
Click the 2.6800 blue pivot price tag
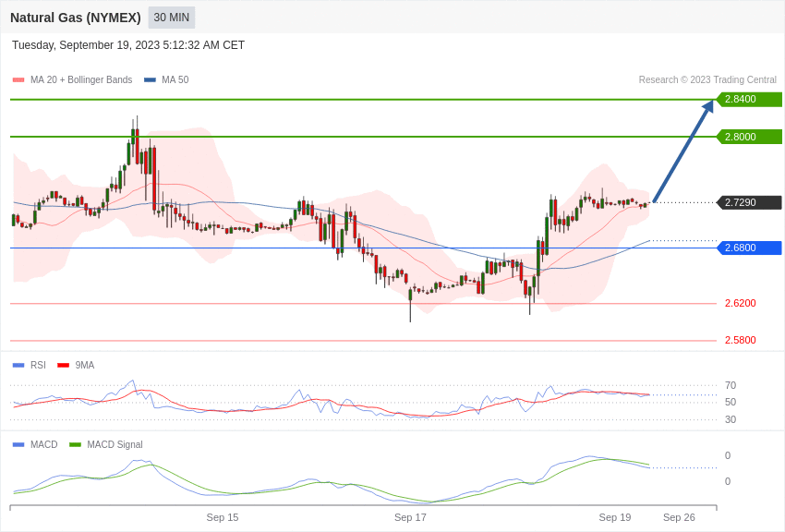pyautogui.click(x=749, y=248)
